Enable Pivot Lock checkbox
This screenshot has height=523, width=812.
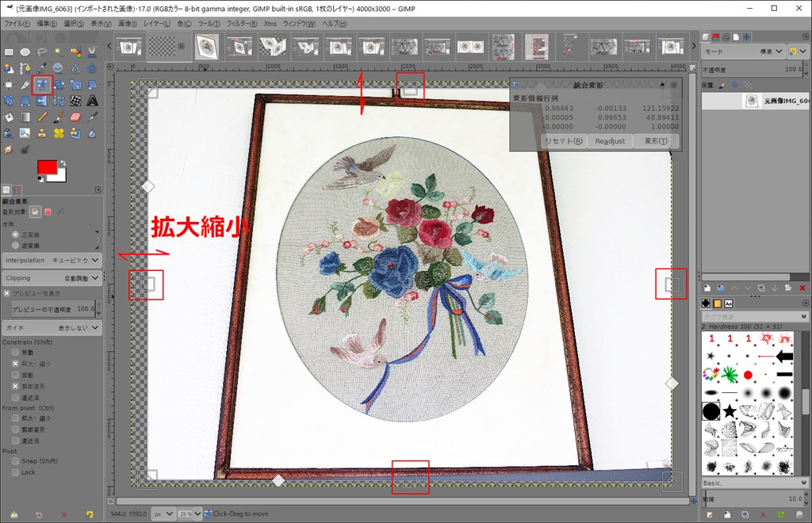(16, 472)
